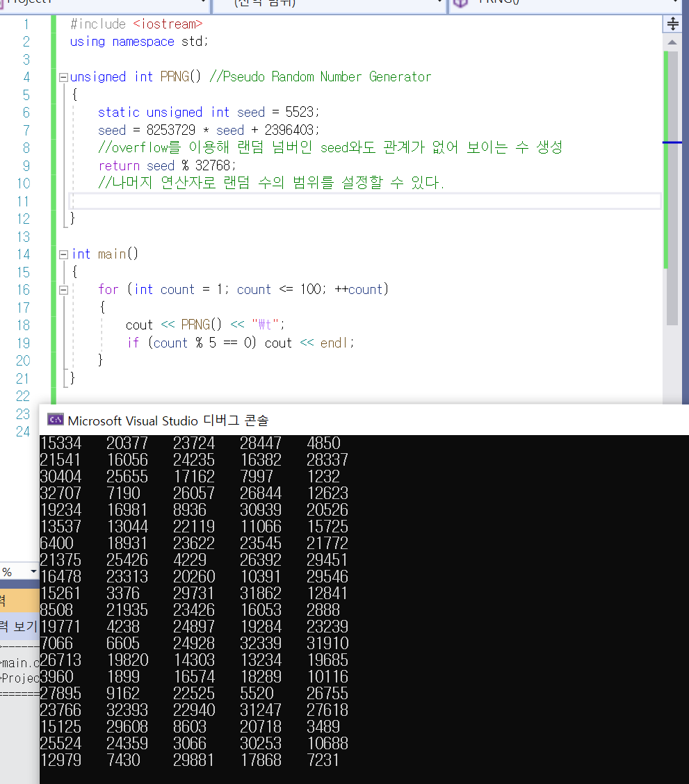
Task: Click the '<iostream>' include text
Action: (x=168, y=24)
